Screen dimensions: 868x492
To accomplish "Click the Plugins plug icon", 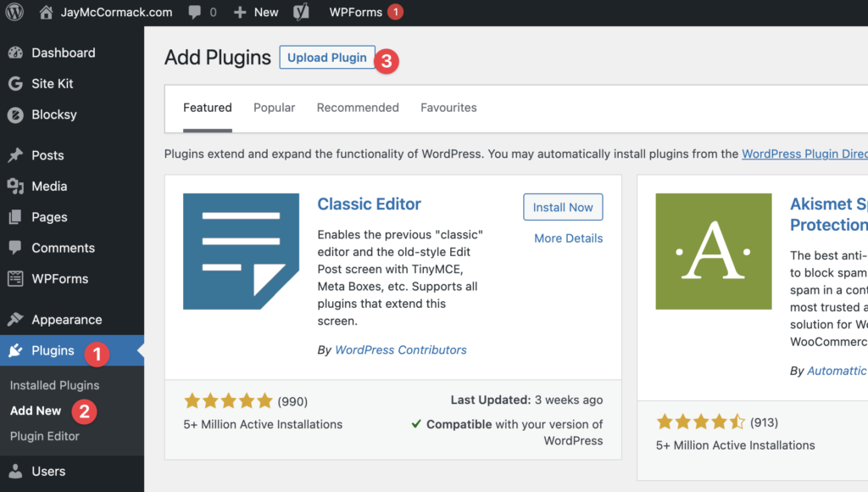I will [15, 350].
